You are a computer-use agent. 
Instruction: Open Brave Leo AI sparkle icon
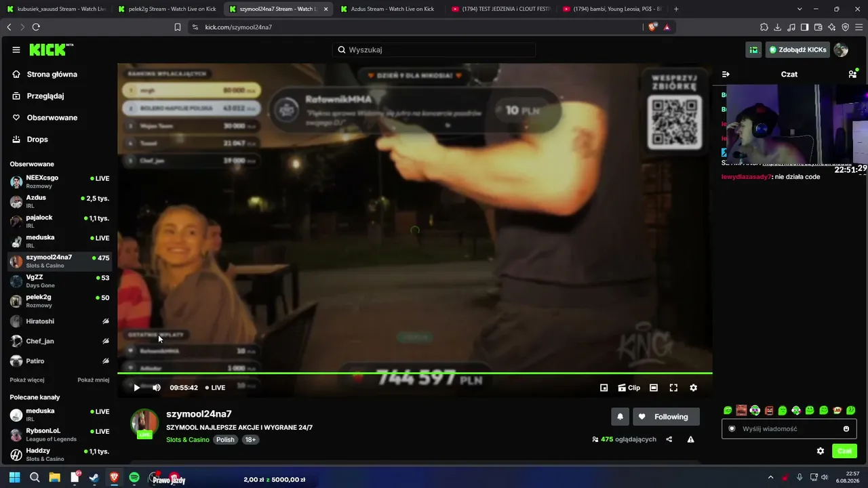(832, 27)
